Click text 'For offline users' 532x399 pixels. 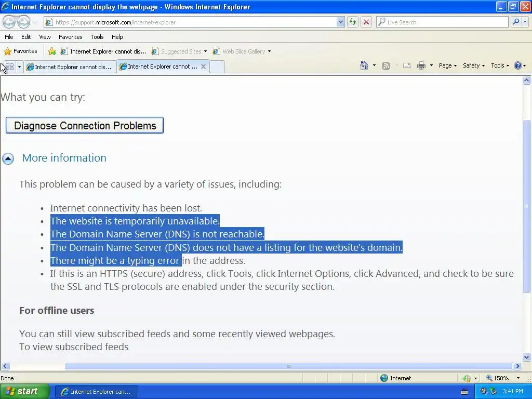pyautogui.click(x=57, y=311)
